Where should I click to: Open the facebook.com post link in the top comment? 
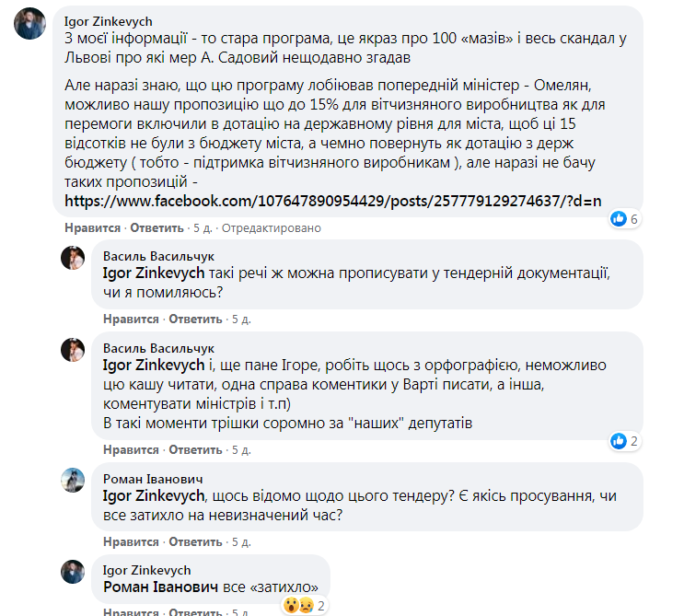[332, 200]
